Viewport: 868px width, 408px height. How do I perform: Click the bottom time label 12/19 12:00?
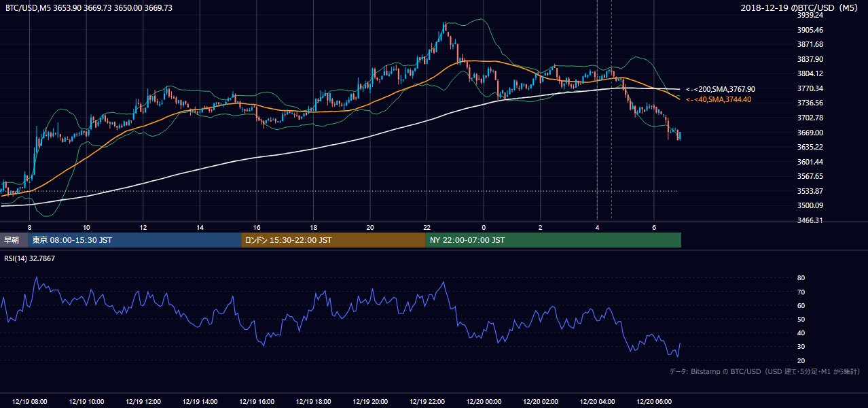(x=143, y=402)
